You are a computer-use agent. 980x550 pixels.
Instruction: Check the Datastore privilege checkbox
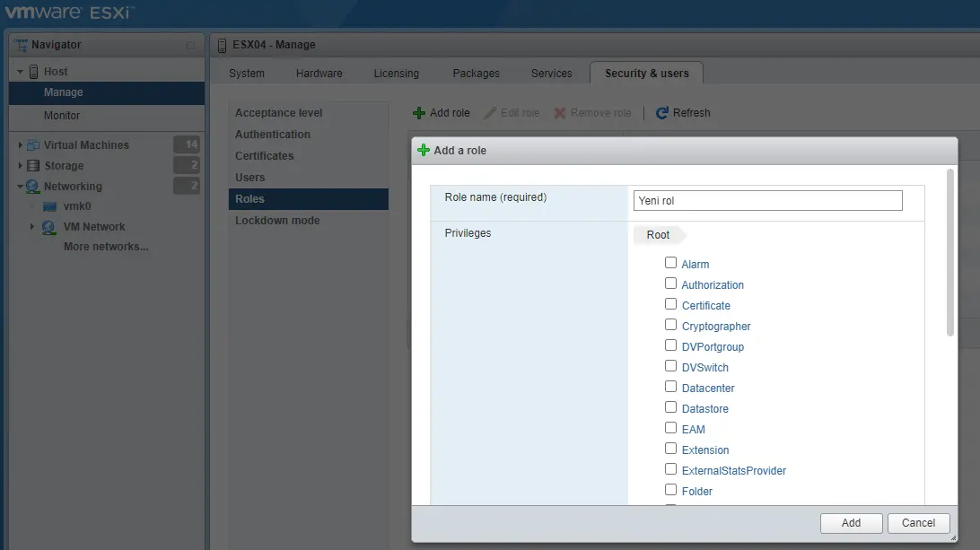tap(670, 407)
